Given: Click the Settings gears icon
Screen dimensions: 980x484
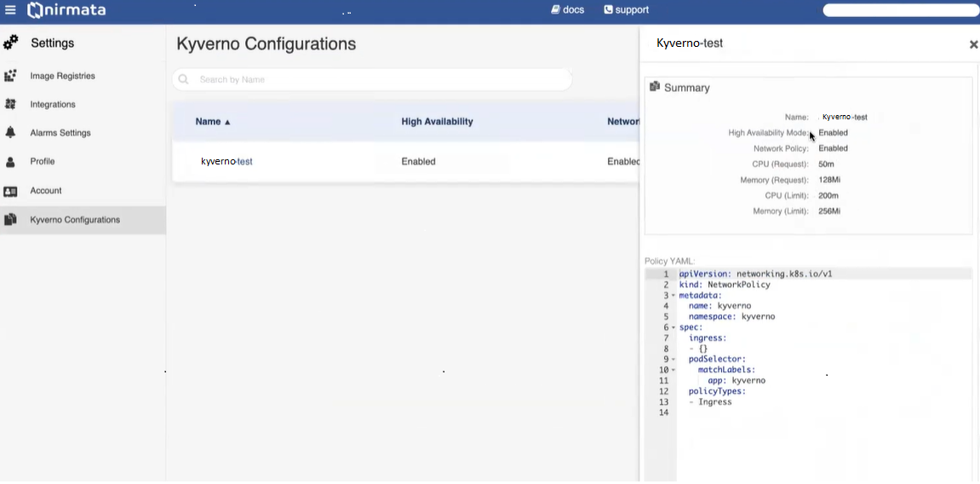Looking at the screenshot, I should (10, 43).
